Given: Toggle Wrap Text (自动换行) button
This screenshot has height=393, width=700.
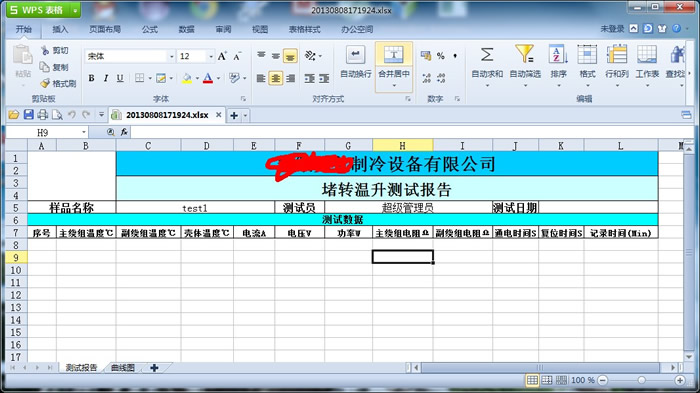Looking at the screenshot, I should click(355, 62).
